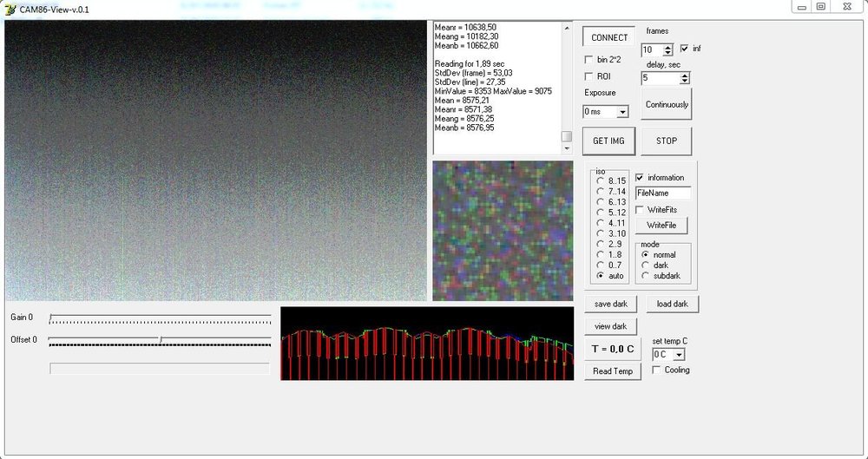Image resolution: width=868 pixels, height=459 pixels.
Task: Click the zoomed pixel preview
Action: [x=503, y=231]
